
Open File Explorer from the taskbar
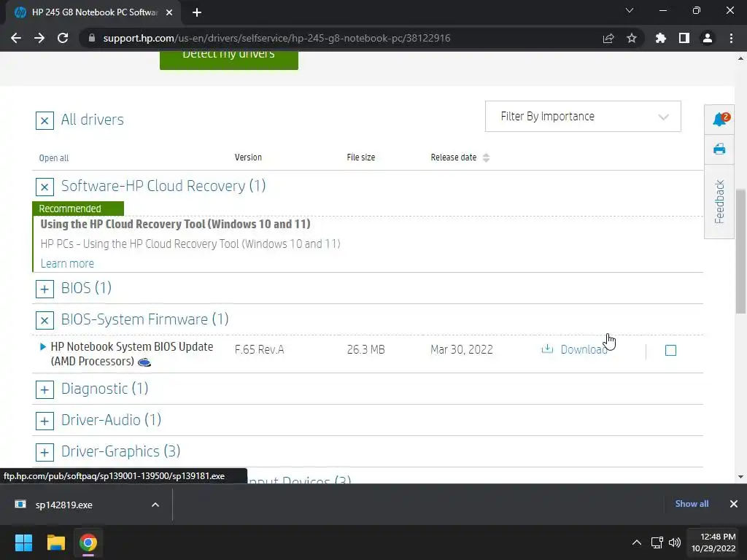click(55, 542)
